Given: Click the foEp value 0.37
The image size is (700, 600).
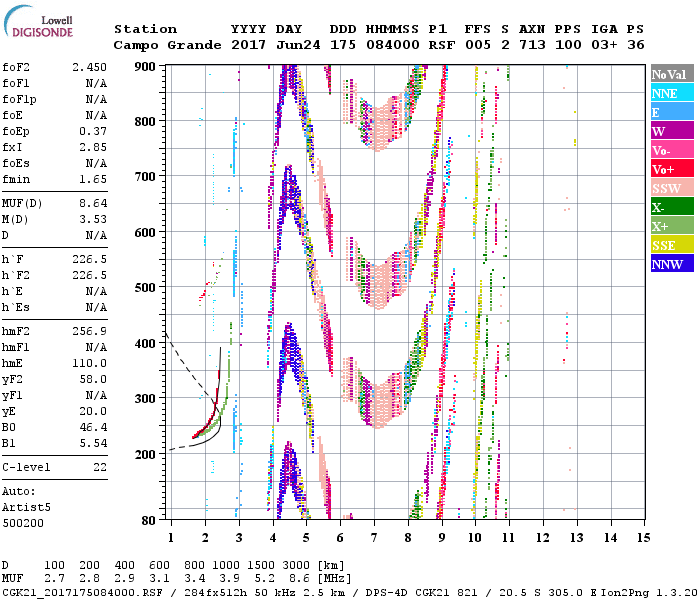Looking at the screenshot, I should 93,131.
